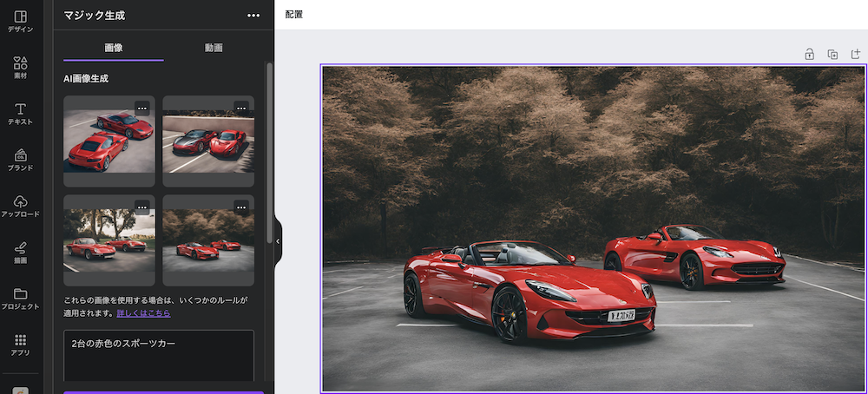Open the アプリ apps panel
This screenshot has height=394, width=868.
click(21, 345)
